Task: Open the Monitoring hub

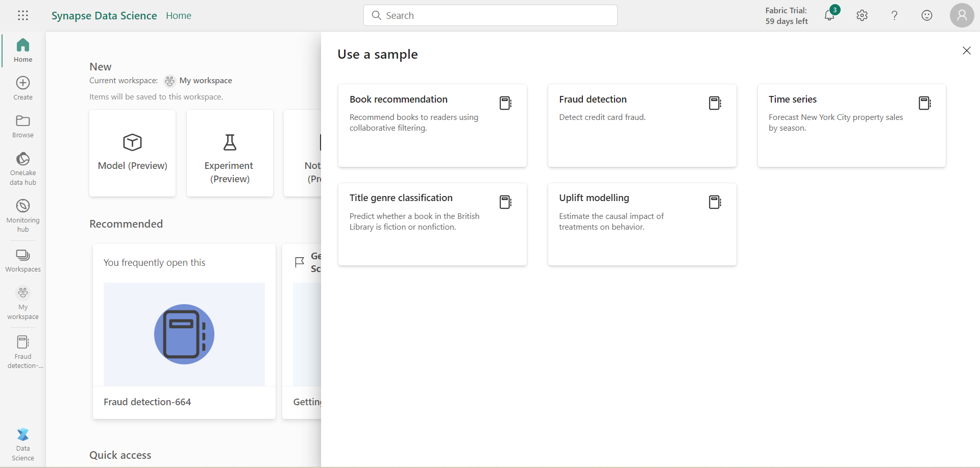Action: tap(23, 214)
